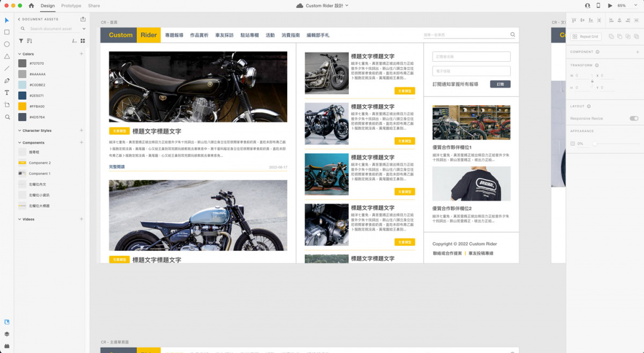Image resolution: width=644 pixels, height=353 pixels.
Task: Collapse the Components section
Action: (19, 143)
